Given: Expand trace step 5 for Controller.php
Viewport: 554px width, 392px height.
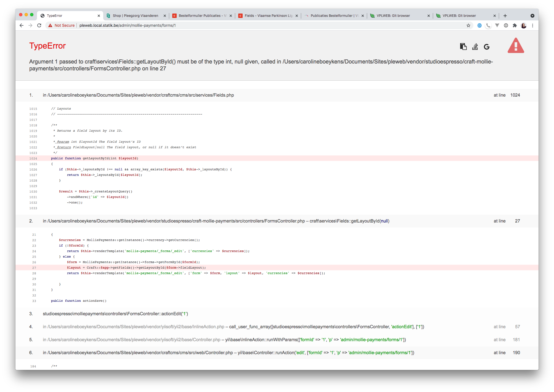Looking at the screenshot, I should point(132,340).
